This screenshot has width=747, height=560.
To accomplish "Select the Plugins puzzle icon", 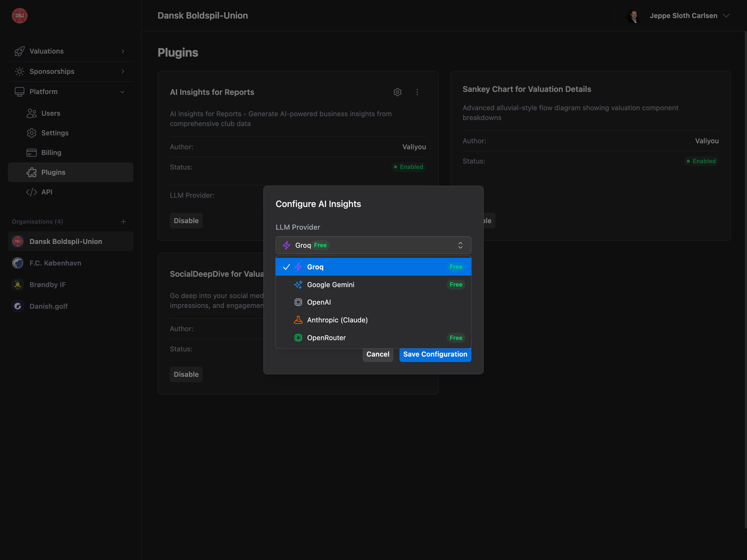I will (x=31, y=172).
